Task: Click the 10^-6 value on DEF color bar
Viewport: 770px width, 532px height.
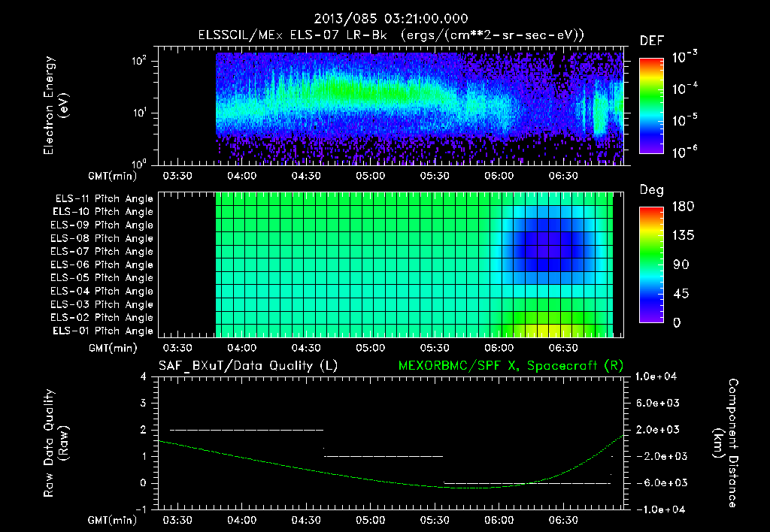Action: [x=684, y=152]
